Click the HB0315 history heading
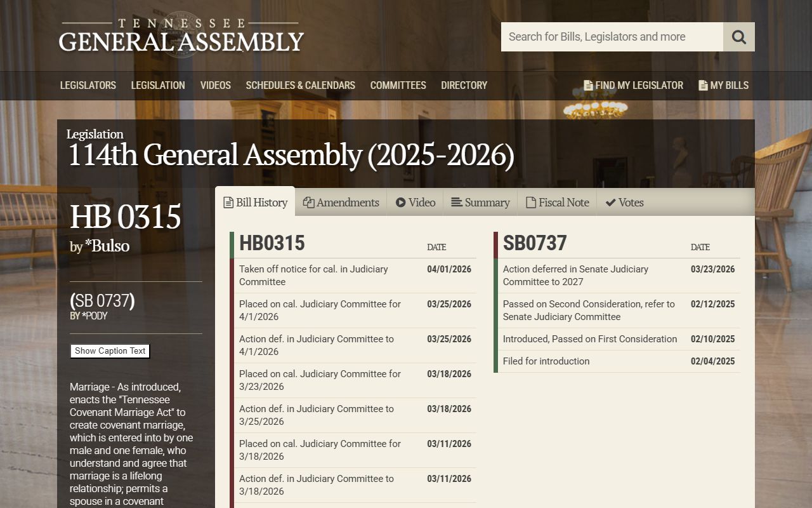The image size is (812, 508). tap(272, 243)
